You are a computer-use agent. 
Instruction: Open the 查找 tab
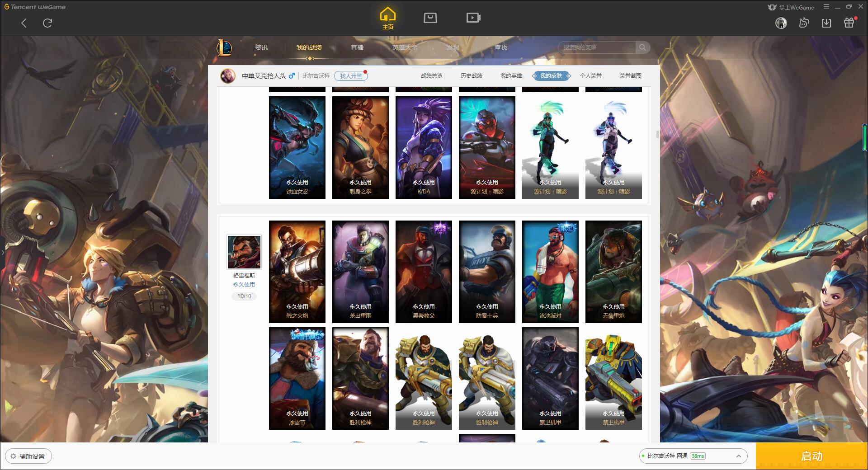click(501, 47)
